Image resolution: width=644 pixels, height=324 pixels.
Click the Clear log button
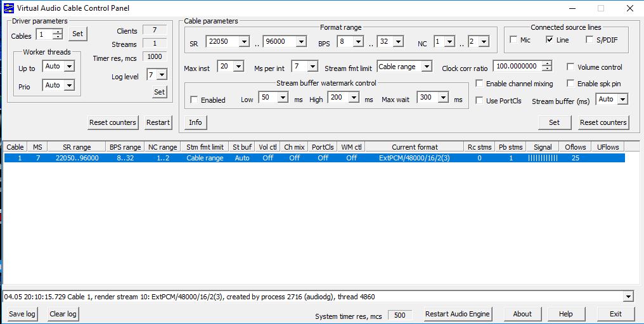[63, 314]
